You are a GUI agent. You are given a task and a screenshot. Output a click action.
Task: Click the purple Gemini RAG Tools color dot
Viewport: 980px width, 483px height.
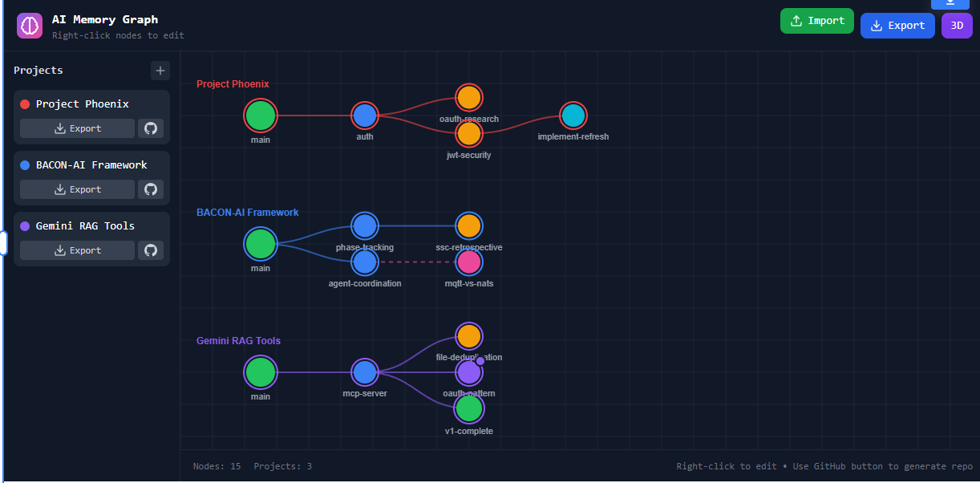pos(25,226)
